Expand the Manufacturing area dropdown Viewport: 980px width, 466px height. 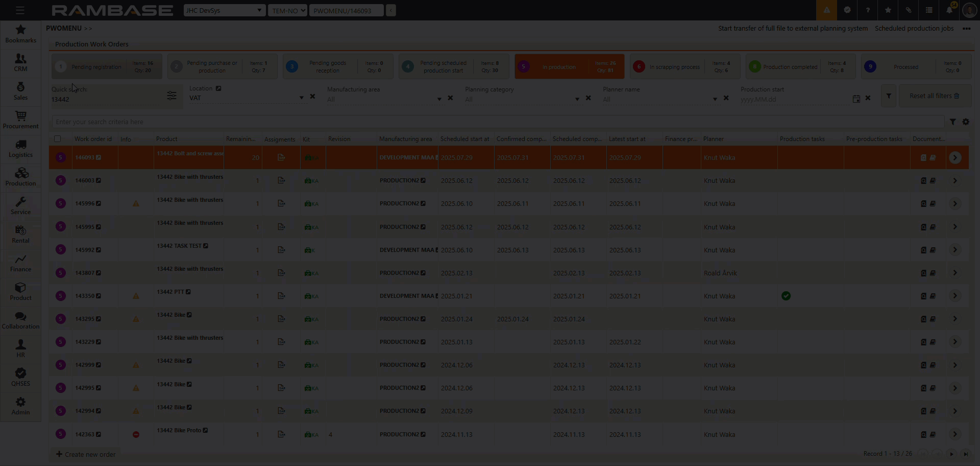click(x=439, y=99)
